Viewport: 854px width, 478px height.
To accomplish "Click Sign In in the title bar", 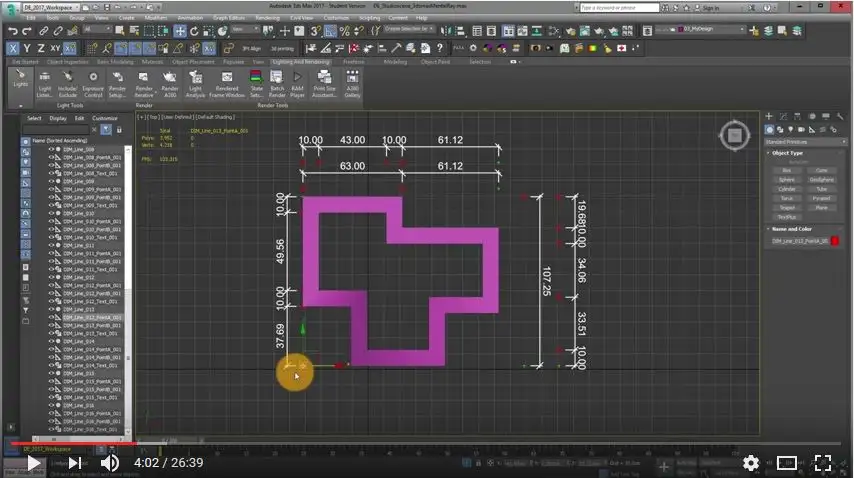I will point(710,8).
